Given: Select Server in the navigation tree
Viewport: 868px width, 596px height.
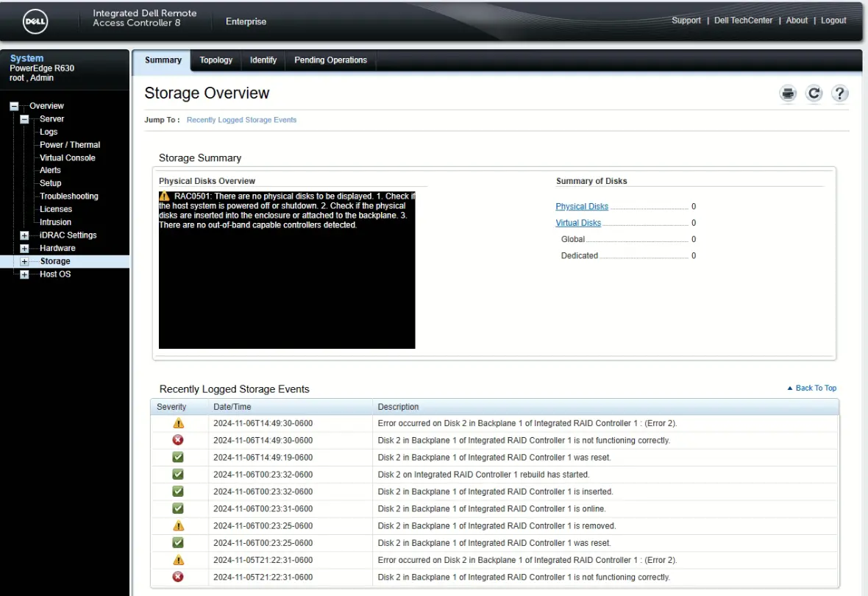Looking at the screenshot, I should pyautogui.click(x=51, y=119).
